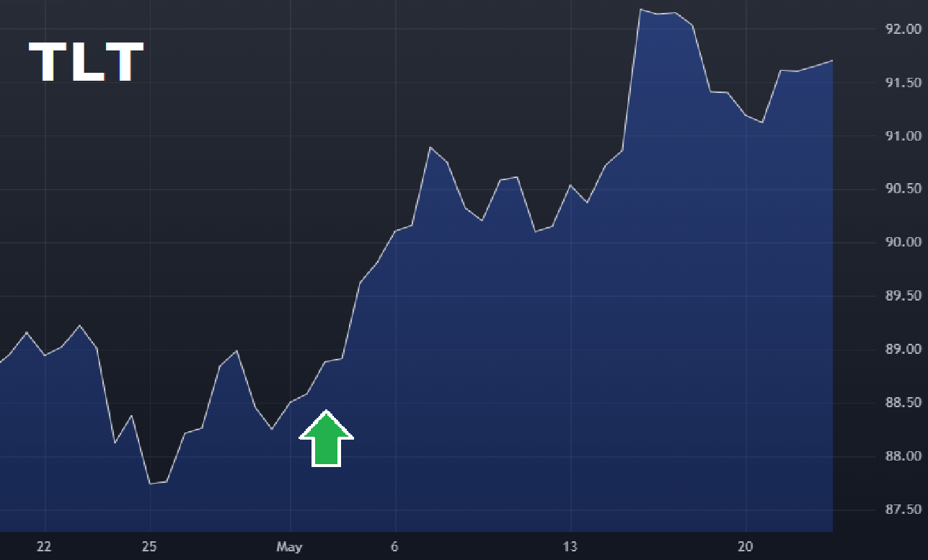Click the TLT ticker label
The height and width of the screenshot is (560, 928).
pos(86,62)
